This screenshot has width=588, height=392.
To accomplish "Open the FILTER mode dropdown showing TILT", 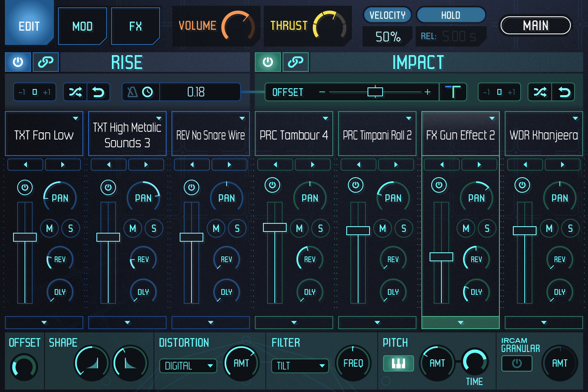I will [x=300, y=366].
